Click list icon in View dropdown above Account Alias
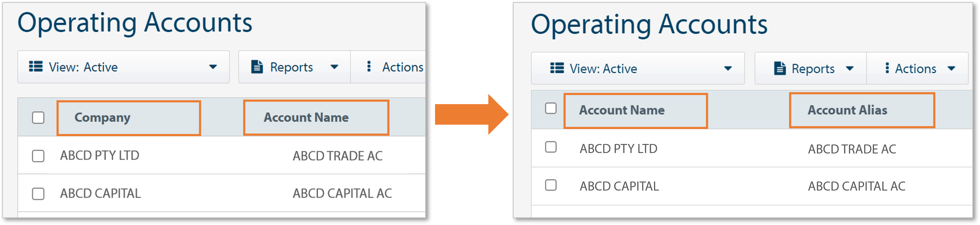The image size is (980, 225). coord(557,68)
